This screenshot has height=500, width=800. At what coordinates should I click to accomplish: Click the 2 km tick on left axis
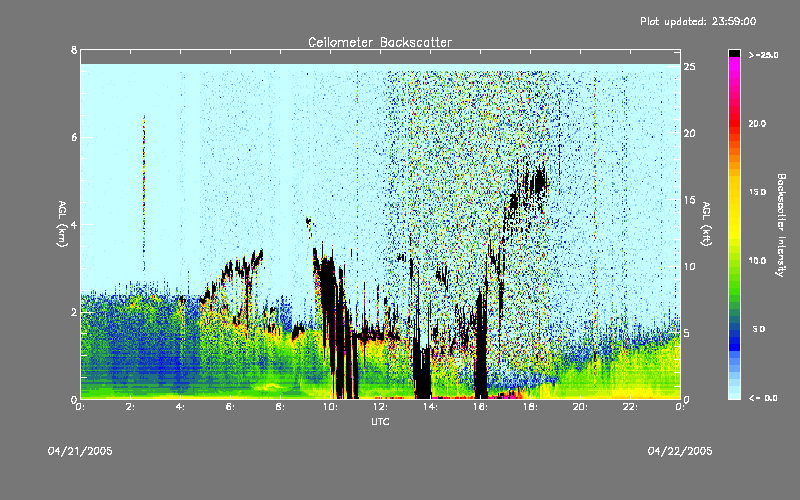pos(74,312)
